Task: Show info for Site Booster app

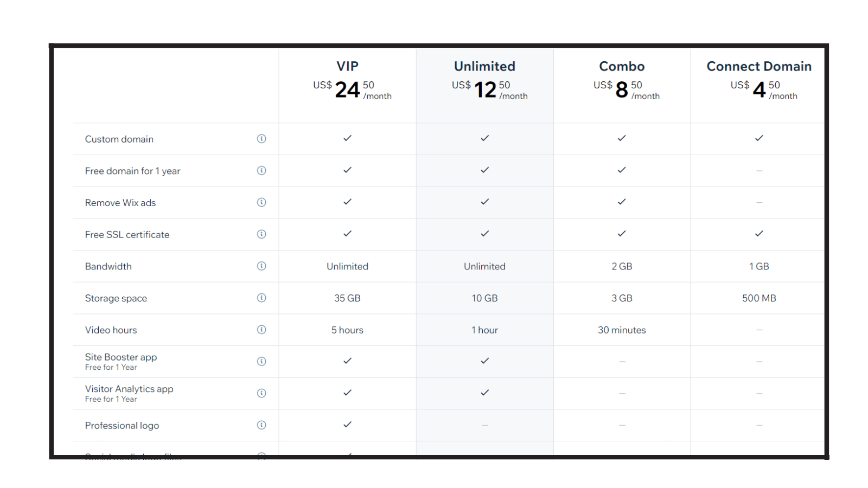Action: pos(261,362)
